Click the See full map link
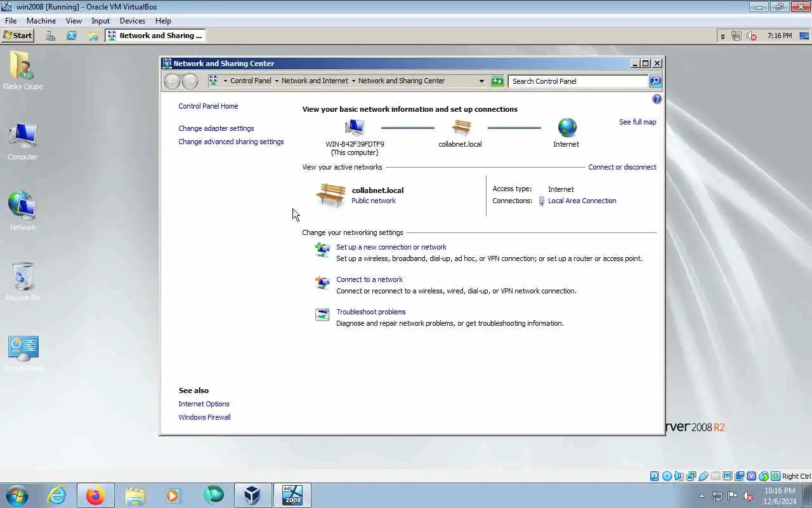812x508 pixels. [638, 122]
